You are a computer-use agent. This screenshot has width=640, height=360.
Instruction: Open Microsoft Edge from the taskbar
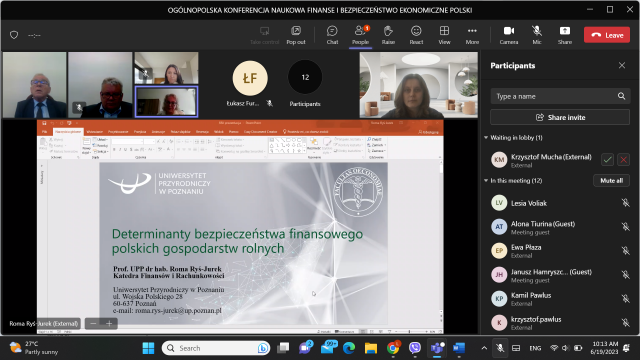pos(349,348)
